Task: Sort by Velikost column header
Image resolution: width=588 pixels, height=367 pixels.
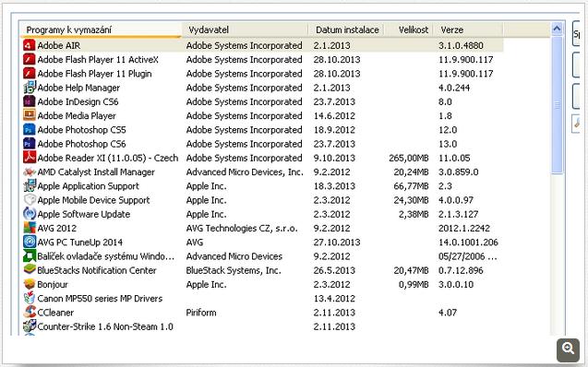Action: click(x=409, y=30)
